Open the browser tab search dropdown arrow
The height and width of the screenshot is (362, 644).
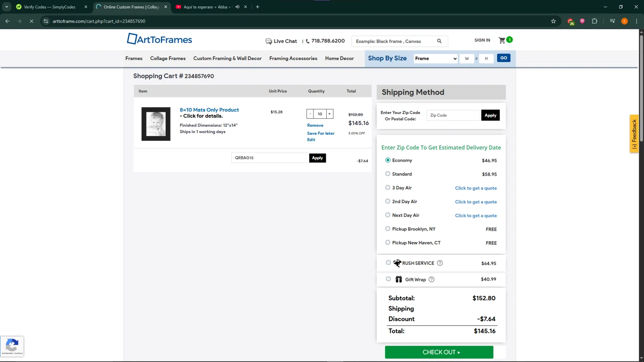(x=6, y=7)
